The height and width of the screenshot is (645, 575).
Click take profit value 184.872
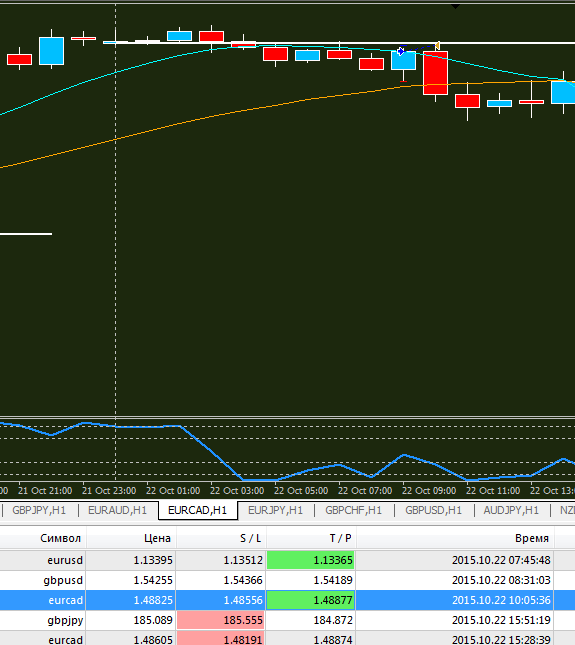pyautogui.click(x=333, y=620)
